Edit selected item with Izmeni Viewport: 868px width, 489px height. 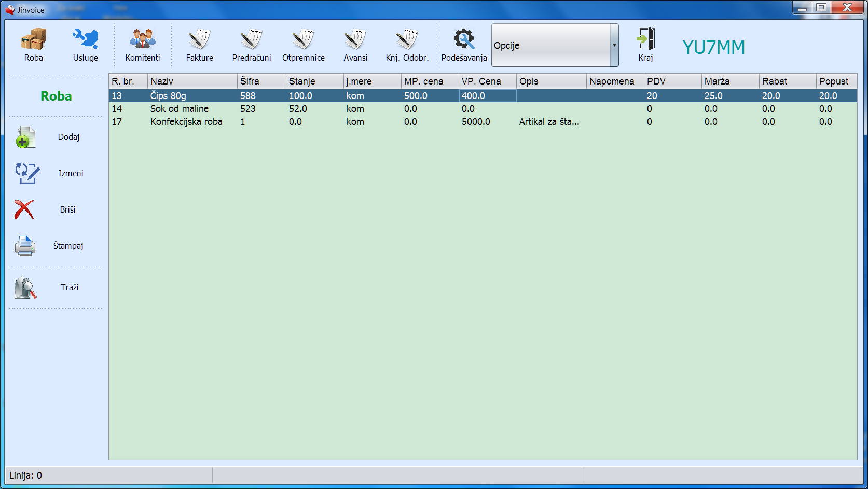point(56,173)
